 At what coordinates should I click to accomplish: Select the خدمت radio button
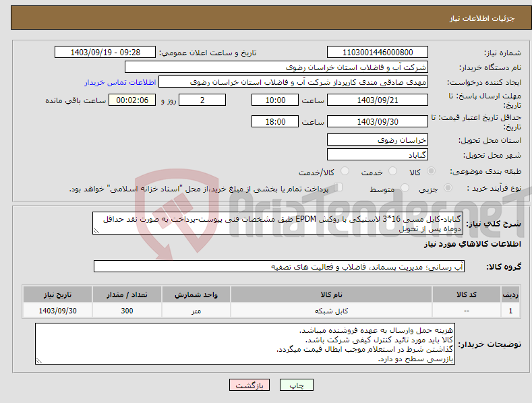[392, 171]
